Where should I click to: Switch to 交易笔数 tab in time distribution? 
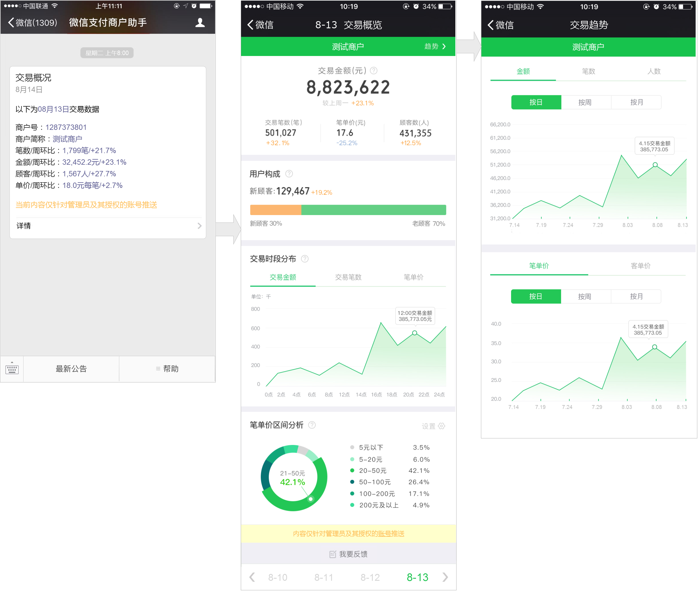349,278
